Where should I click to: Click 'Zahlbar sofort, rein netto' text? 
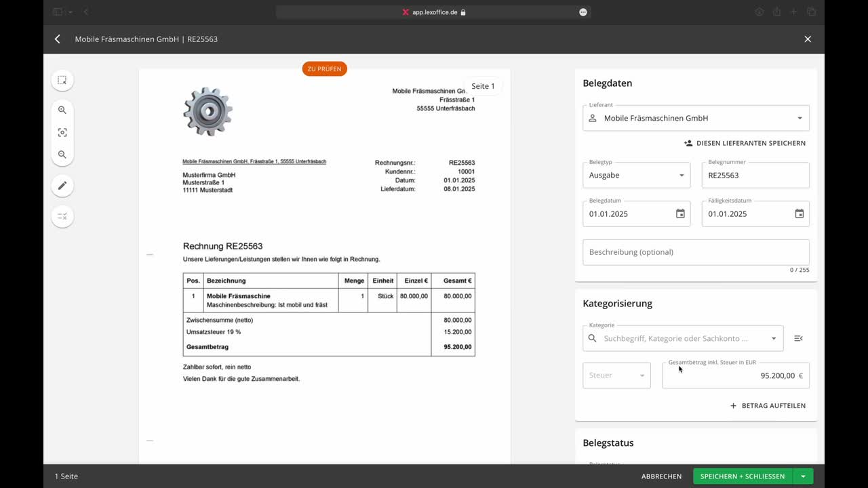(217, 367)
